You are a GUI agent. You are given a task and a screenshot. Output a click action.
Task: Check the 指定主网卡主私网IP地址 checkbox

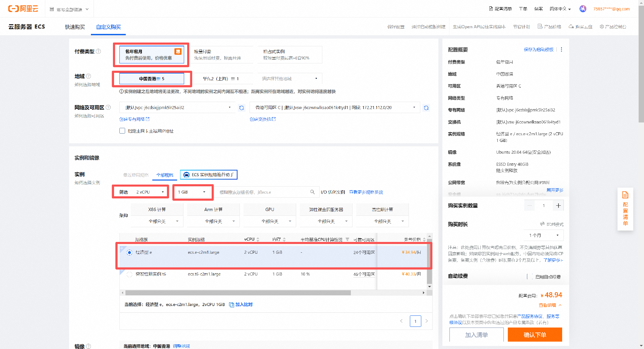[122, 131]
